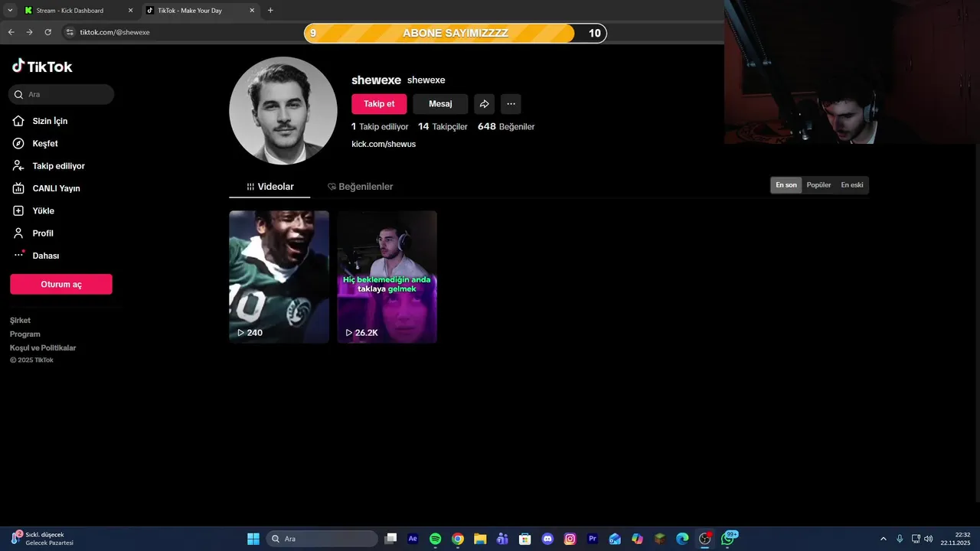Launch After Effects from the taskbar

413,539
